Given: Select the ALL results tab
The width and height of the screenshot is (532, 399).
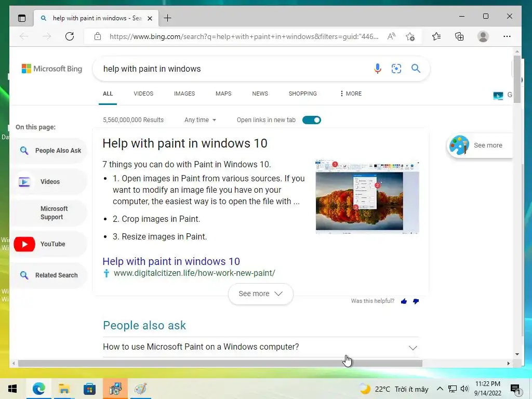Looking at the screenshot, I should point(108,94).
